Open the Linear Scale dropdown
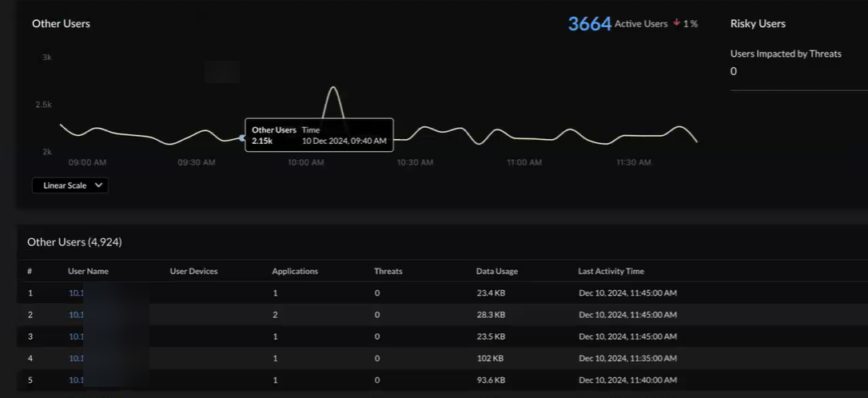Screen dimensions: 868x398 coord(70,185)
